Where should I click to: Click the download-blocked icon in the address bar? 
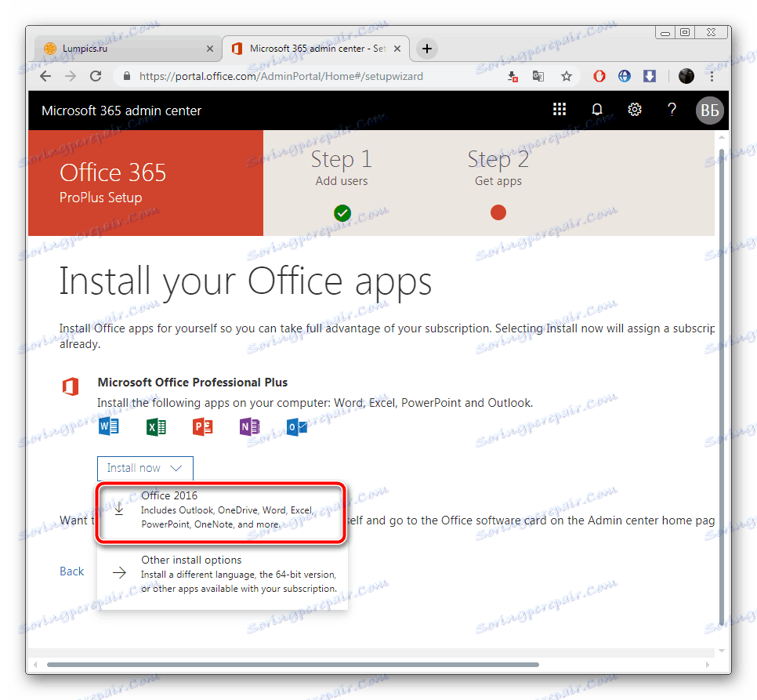[x=513, y=76]
